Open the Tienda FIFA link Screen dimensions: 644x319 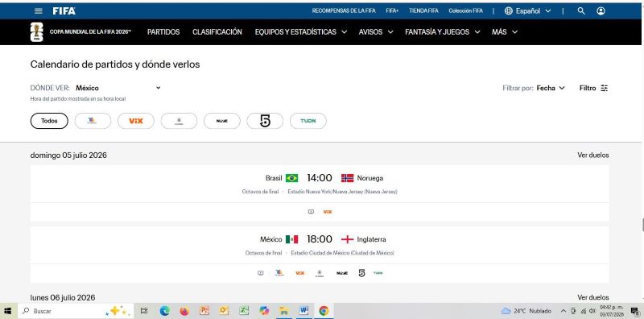[423, 11]
